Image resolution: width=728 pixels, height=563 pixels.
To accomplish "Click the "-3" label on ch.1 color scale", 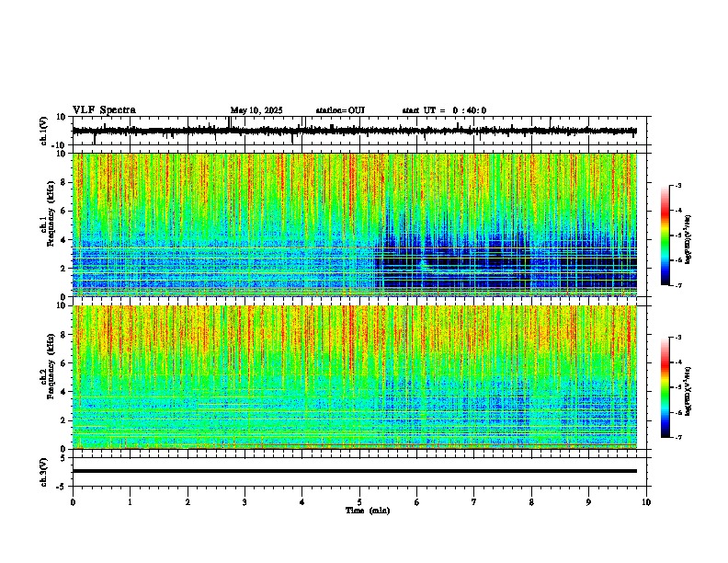I will pyautogui.click(x=677, y=185).
